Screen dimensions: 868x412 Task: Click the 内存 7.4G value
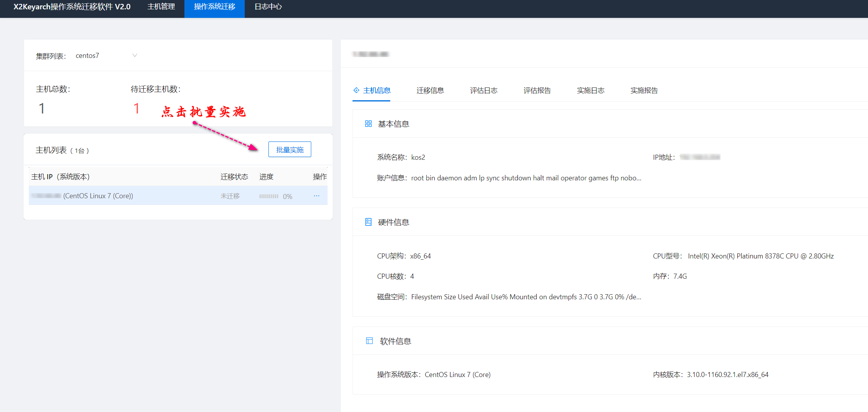pyautogui.click(x=680, y=276)
